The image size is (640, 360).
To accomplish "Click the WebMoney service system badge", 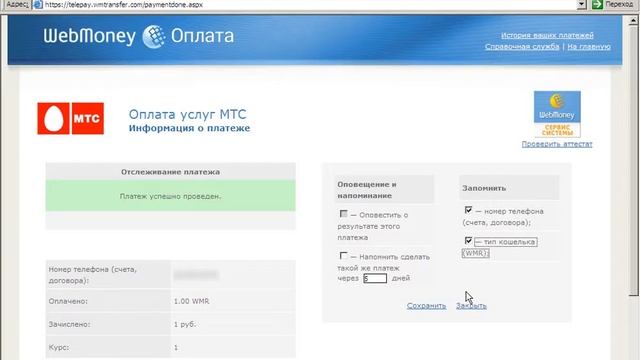I will click(557, 114).
